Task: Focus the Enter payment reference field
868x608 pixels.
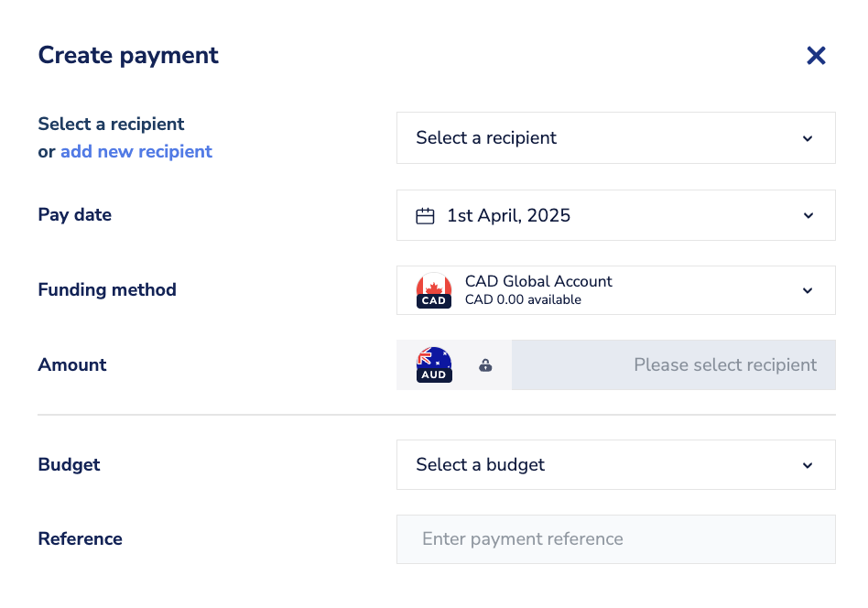Action: click(615, 539)
